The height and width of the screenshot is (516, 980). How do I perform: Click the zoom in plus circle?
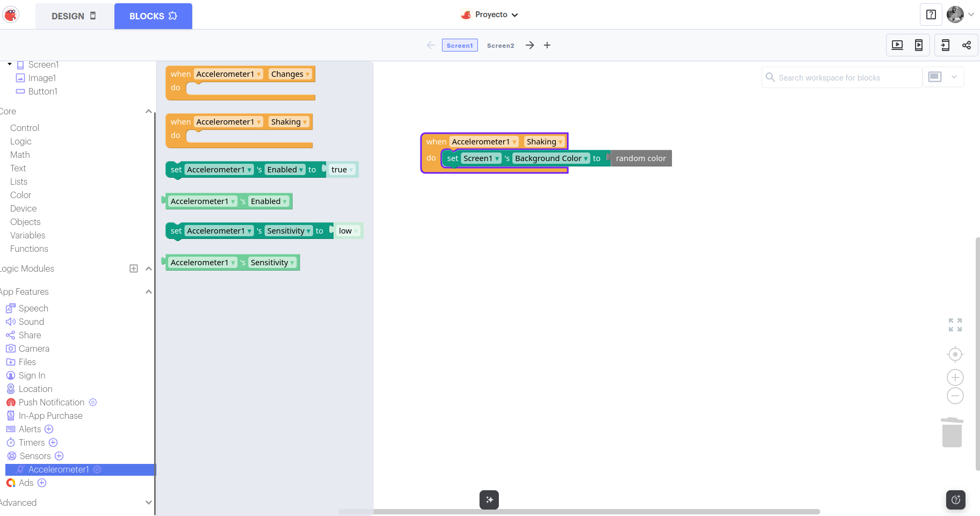[x=955, y=377]
